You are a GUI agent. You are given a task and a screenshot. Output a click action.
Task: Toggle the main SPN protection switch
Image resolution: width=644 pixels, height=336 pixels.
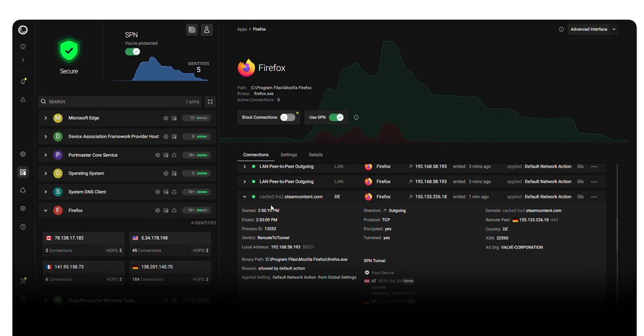[133, 52]
